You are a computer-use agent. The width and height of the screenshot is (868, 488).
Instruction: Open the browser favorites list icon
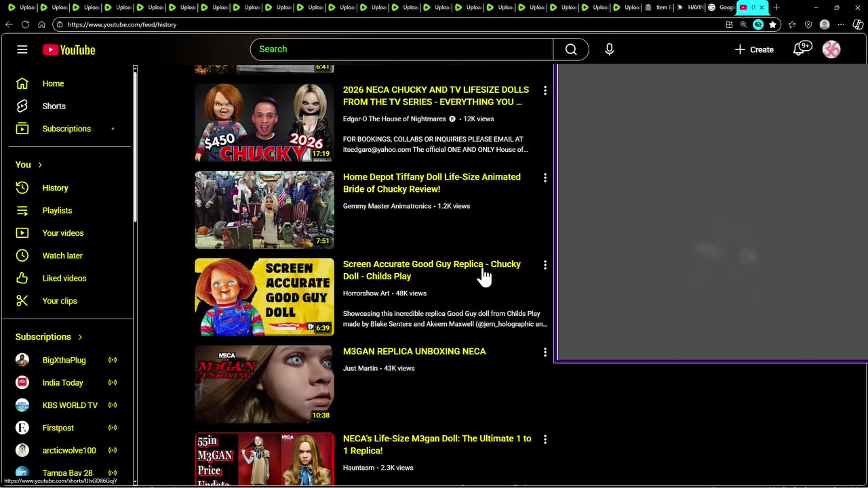pyautogui.click(x=792, y=24)
